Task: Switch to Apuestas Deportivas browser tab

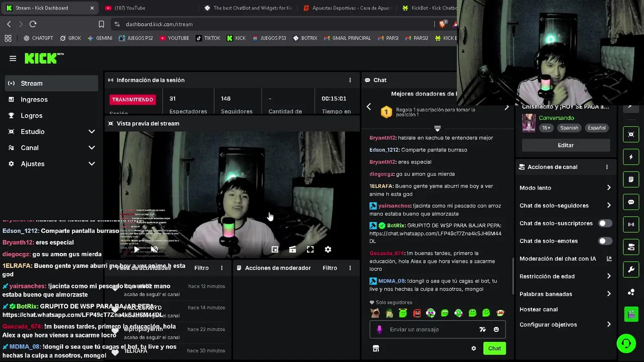Action: coord(347,8)
